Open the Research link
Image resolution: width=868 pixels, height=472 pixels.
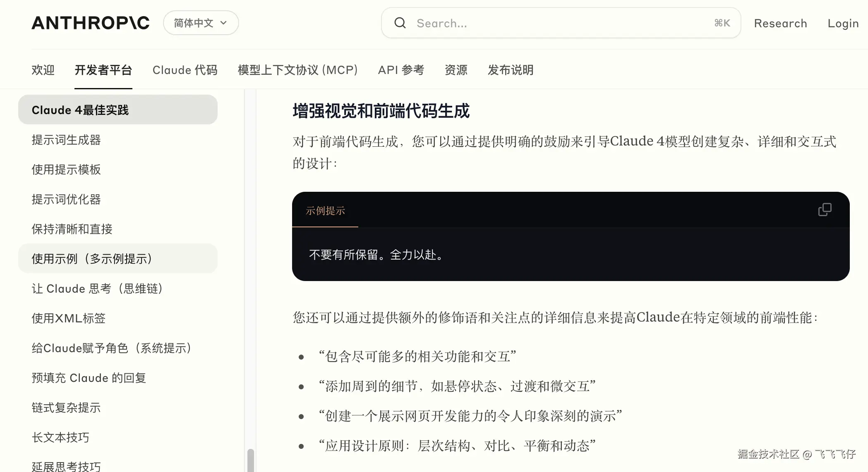pyautogui.click(x=780, y=23)
